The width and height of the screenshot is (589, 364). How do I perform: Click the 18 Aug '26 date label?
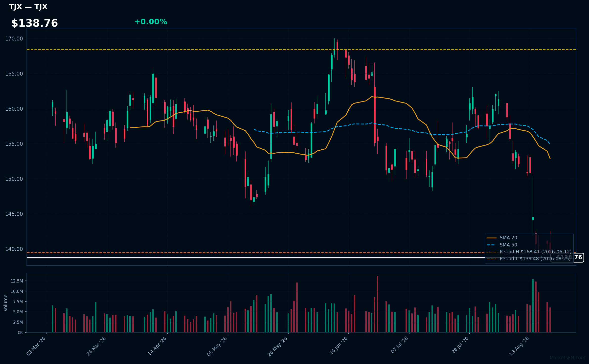tap(519, 346)
